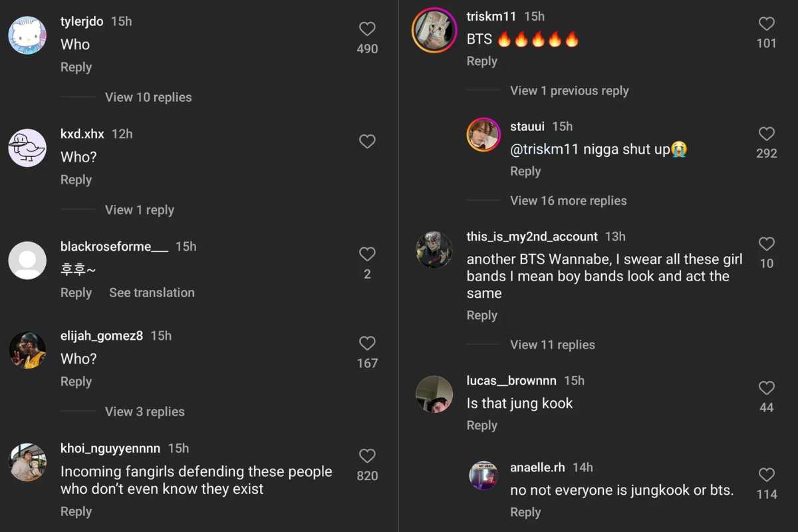Click "See translation" on Korean comment
Image resolution: width=798 pixels, height=532 pixels.
coord(152,293)
